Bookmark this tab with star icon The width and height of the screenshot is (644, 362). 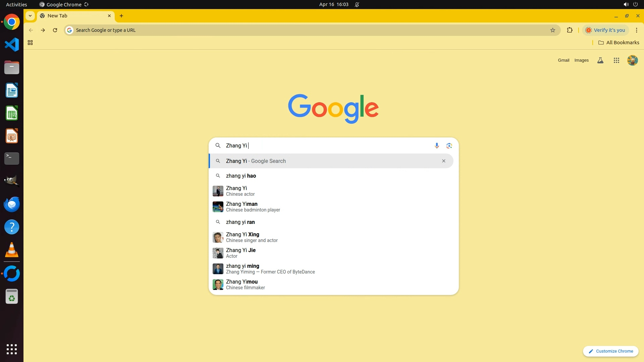pos(553,30)
